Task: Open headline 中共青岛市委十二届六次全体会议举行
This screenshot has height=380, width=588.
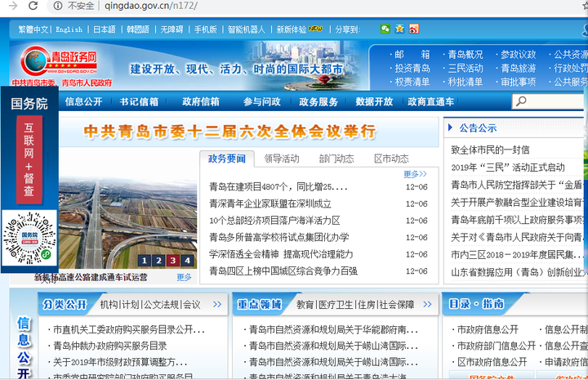Action: pyautogui.click(x=229, y=132)
